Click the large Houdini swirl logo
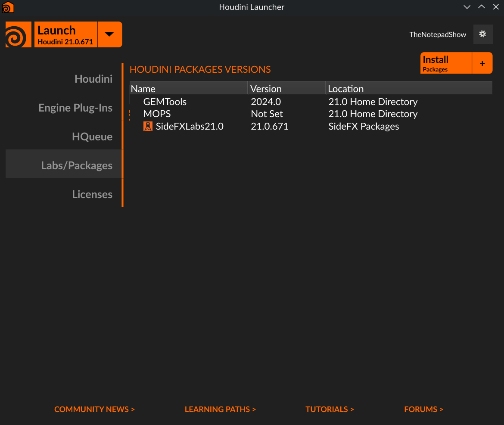 19,34
